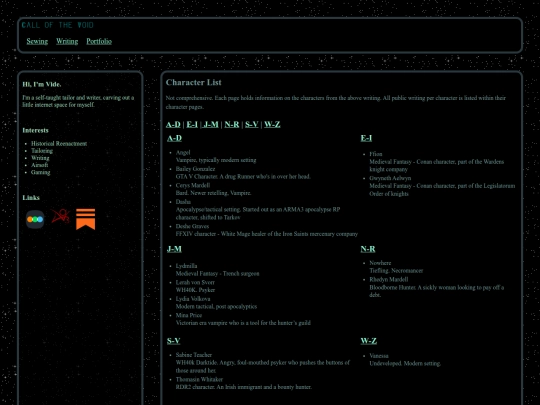The height and width of the screenshot is (405, 540).
Task: Open the three colored dots link icon
Action: [x=35, y=219]
